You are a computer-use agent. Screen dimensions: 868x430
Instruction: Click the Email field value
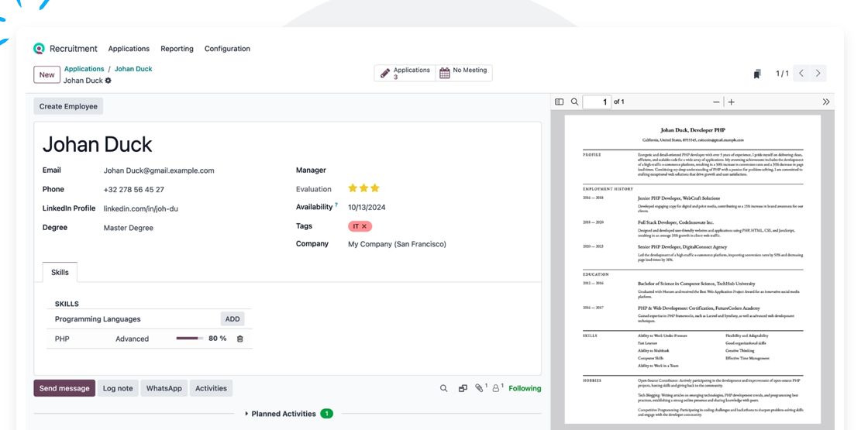coord(159,170)
